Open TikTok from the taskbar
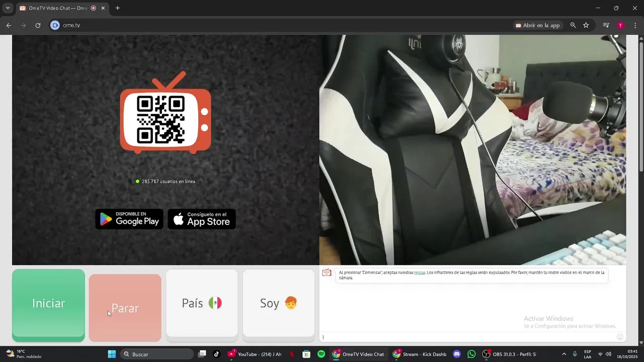644x362 pixels. pyautogui.click(x=216, y=354)
